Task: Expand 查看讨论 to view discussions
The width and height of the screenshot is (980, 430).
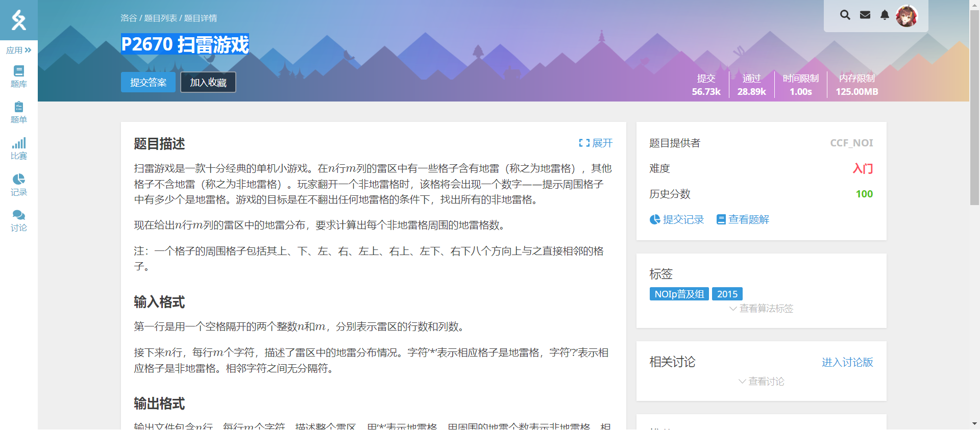Action: [762, 382]
